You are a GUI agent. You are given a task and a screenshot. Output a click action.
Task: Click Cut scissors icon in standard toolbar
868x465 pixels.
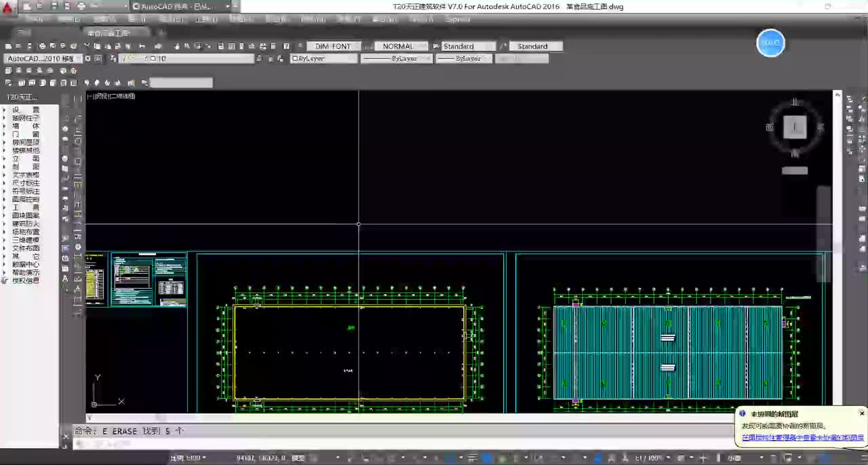[87, 46]
